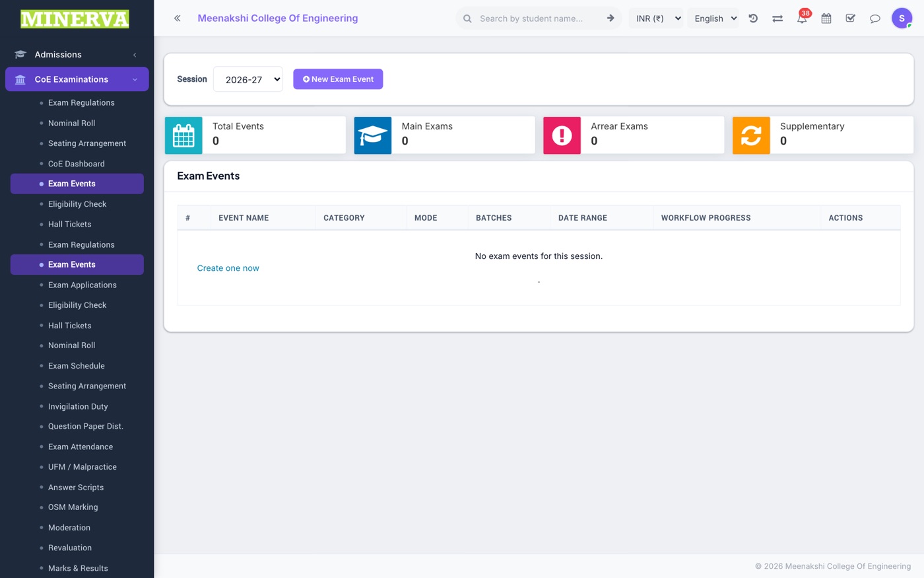
Task: Go to CoE Dashboard
Action: 77,164
